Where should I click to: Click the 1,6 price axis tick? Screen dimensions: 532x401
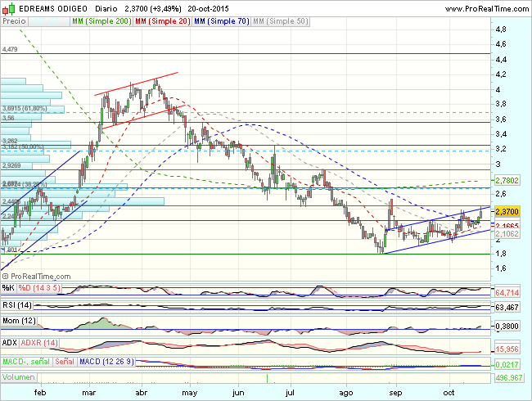pos(501,268)
